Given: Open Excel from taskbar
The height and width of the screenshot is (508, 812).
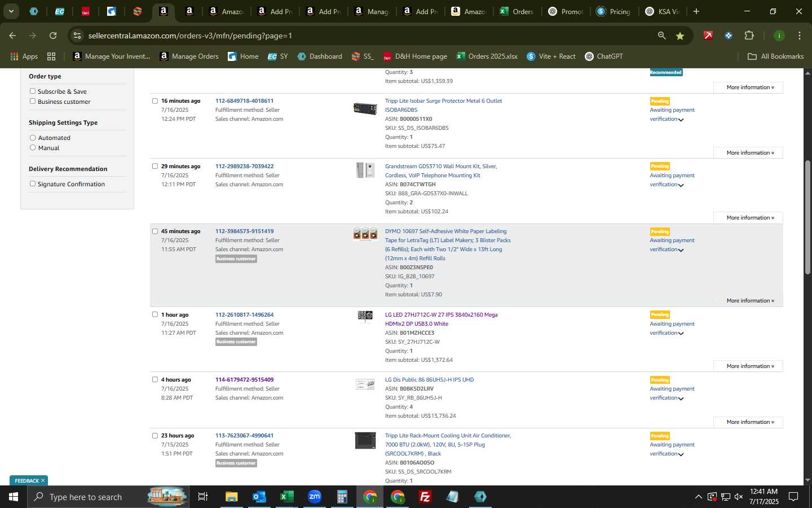Looking at the screenshot, I should point(286,497).
